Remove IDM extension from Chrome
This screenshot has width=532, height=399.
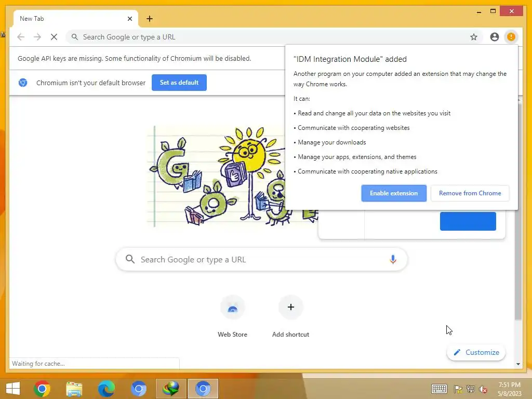pyautogui.click(x=470, y=193)
